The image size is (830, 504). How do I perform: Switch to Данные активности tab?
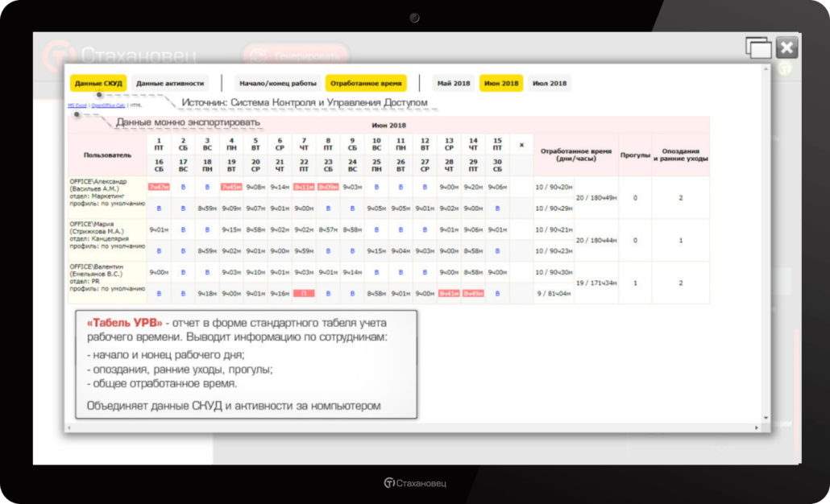(x=170, y=83)
